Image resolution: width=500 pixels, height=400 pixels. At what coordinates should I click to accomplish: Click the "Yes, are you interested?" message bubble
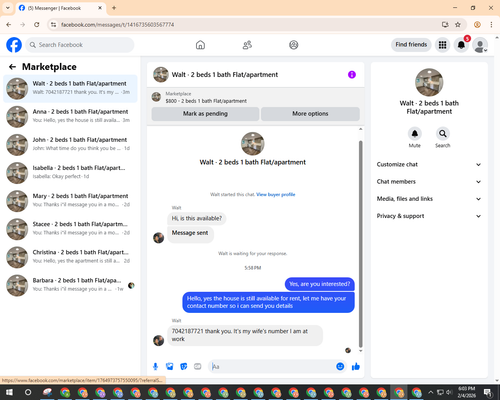(x=320, y=284)
